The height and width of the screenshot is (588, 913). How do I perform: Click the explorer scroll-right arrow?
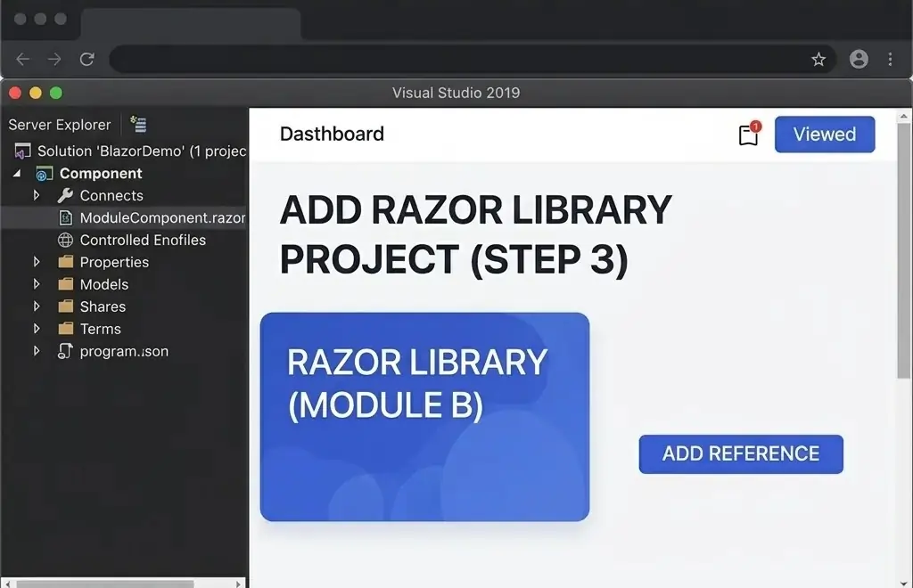(x=237, y=584)
